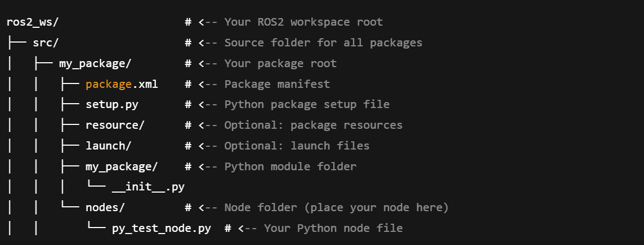Click comment 'Node folder (place your node here)'

pyautogui.click(x=336, y=207)
